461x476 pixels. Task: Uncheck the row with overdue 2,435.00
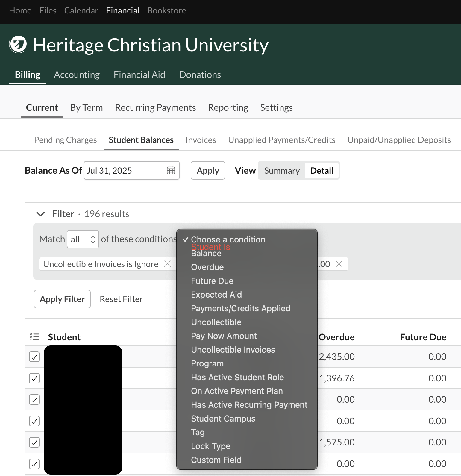[34, 357]
